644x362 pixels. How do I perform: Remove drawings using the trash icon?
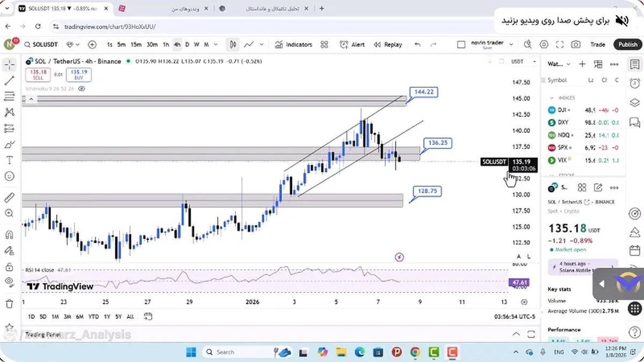[x=9, y=304]
